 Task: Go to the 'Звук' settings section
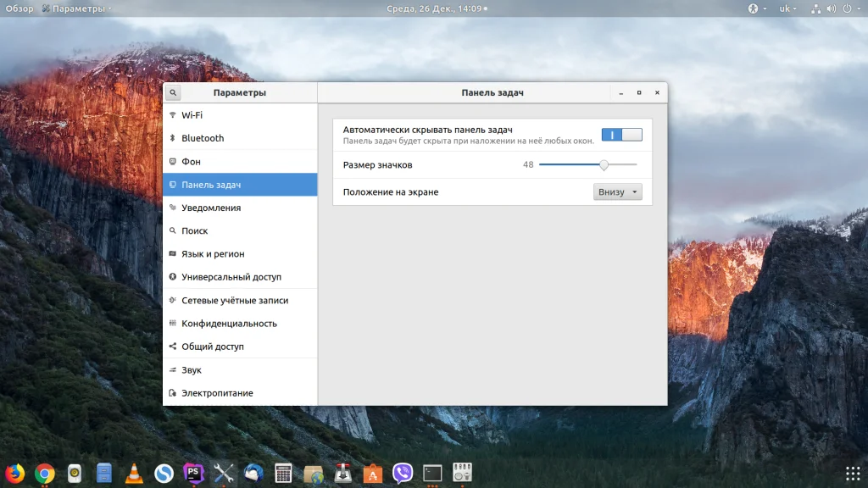point(192,370)
